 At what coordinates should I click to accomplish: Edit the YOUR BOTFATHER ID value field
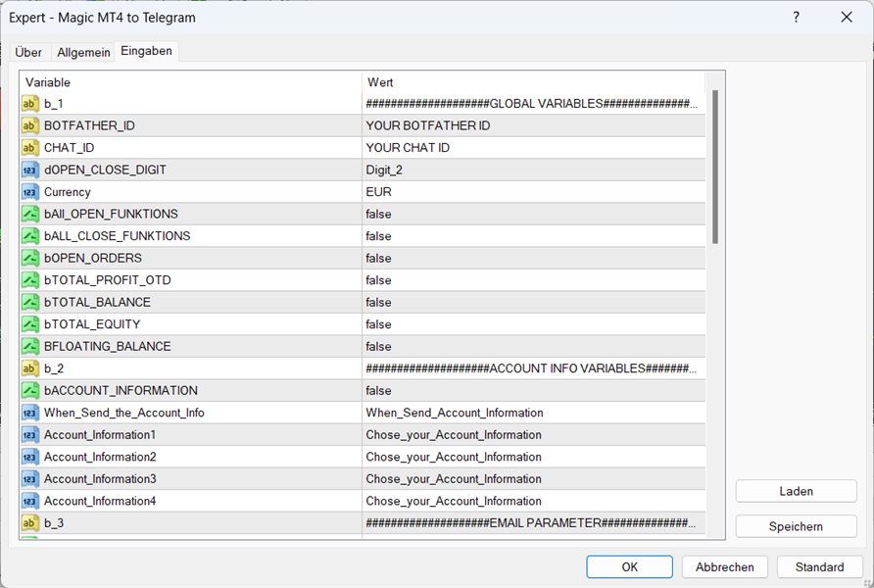coord(428,125)
